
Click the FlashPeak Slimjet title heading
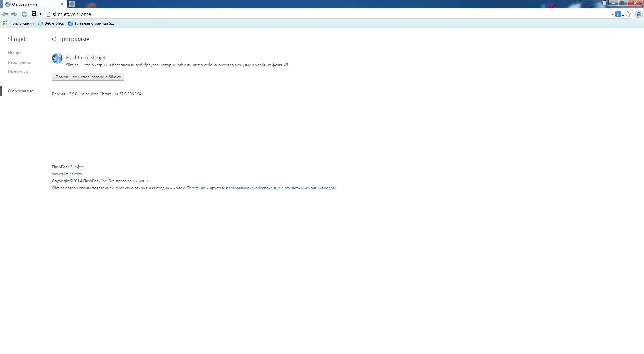click(x=86, y=58)
